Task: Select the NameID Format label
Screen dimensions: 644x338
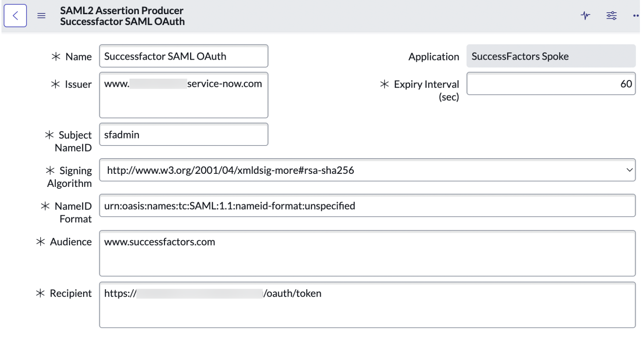Action: tap(73, 212)
